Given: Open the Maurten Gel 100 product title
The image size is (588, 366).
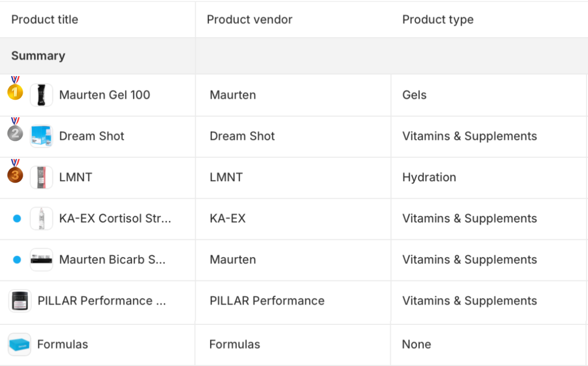Looking at the screenshot, I should point(104,95).
